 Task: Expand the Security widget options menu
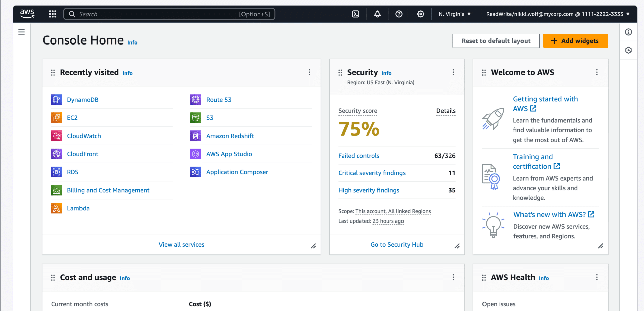453,72
